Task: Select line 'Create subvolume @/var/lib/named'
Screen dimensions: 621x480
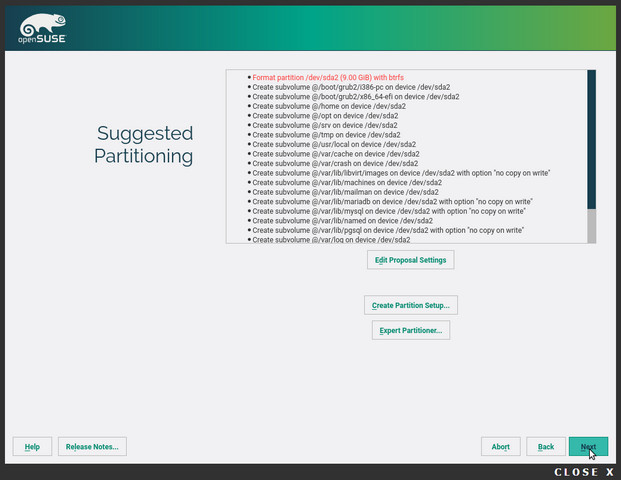Action: tap(343, 221)
